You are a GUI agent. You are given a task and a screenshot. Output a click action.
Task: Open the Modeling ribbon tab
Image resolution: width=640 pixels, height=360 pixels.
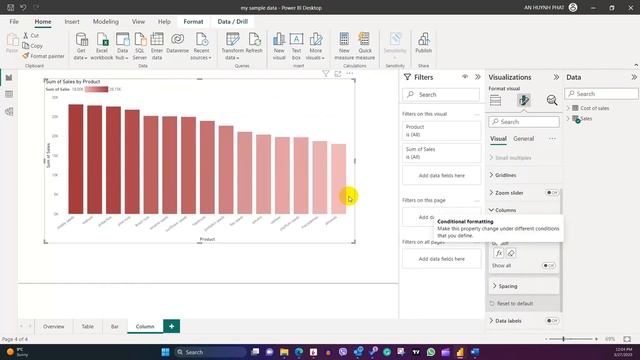click(x=106, y=22)
